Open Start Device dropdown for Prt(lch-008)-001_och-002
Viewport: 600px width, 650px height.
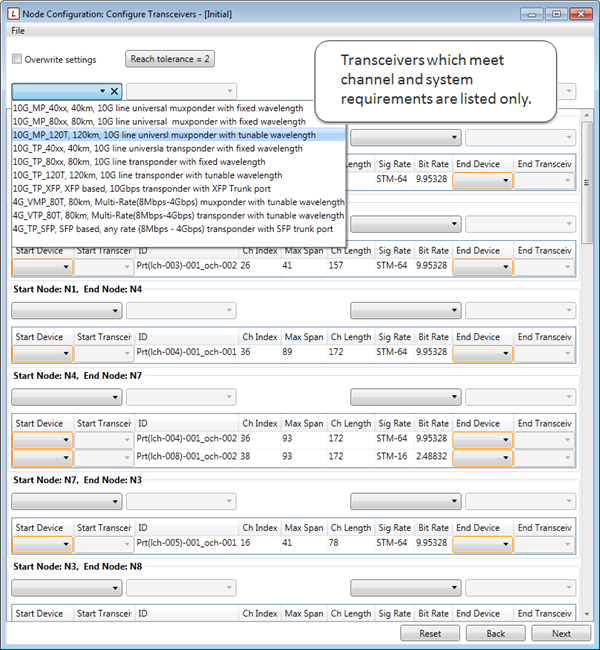43,458
